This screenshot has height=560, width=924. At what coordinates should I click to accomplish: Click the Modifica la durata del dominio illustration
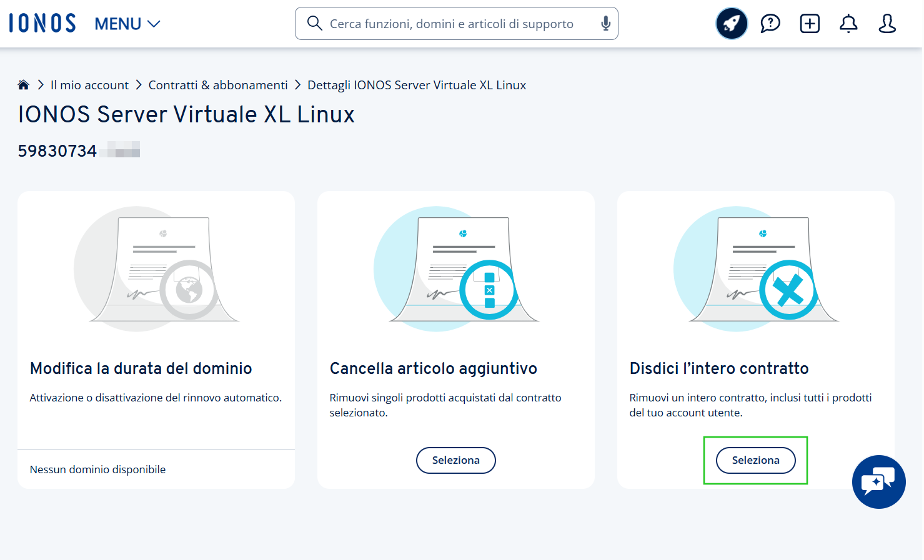156,268
